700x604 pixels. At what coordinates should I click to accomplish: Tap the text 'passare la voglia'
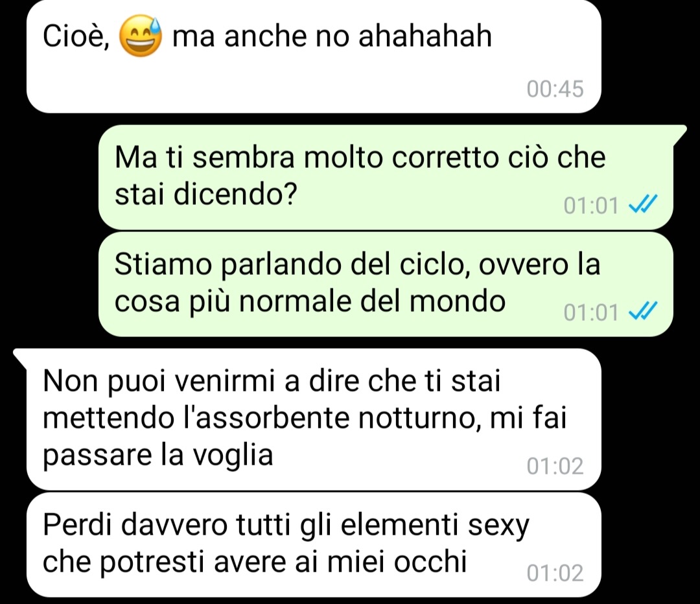pos(157,456)
